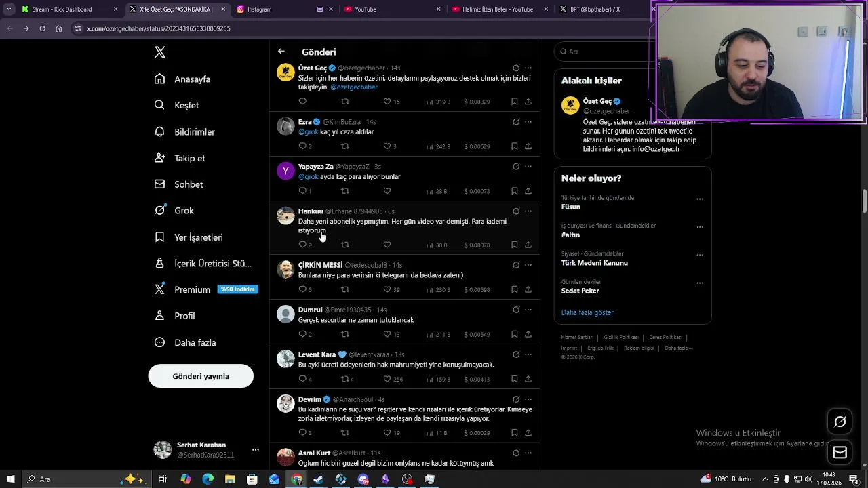Open more options on Levent Kara reply
The width and height of the screenshot is (868, 488).
click(x=528, y=354)
